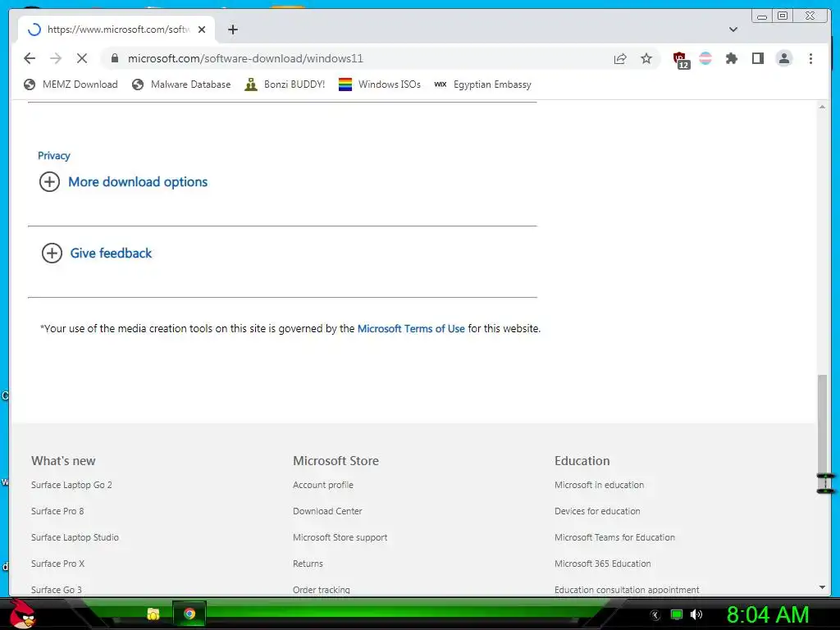Open the Egyptian Embassy bookmark
Image resolution: width=840 pixels, height=630 pixels.
tap(482, 84)
